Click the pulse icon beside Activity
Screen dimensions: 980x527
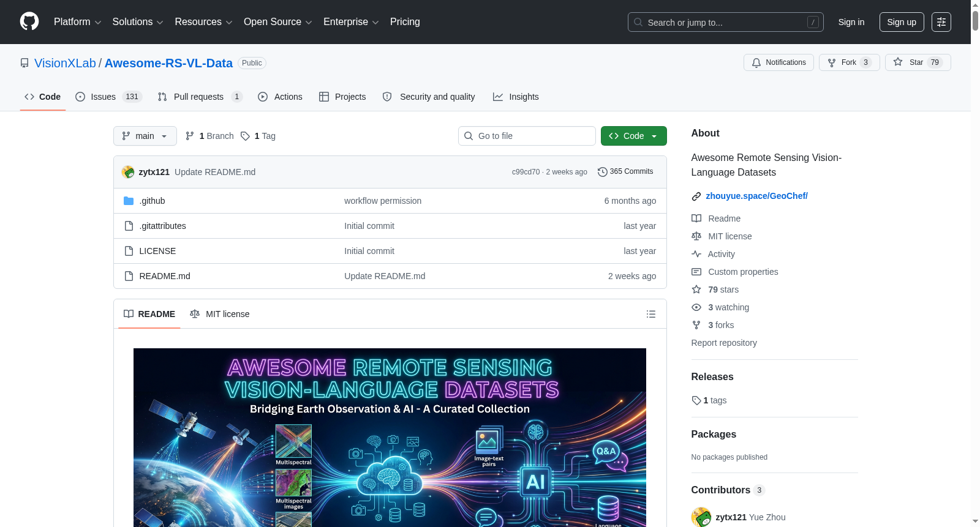[696, 254]
